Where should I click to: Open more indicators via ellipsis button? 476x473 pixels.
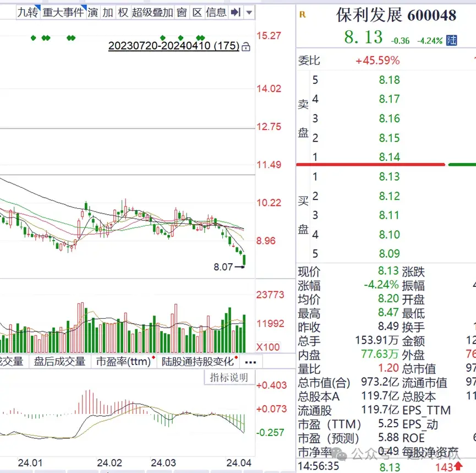tap(250, 362)
